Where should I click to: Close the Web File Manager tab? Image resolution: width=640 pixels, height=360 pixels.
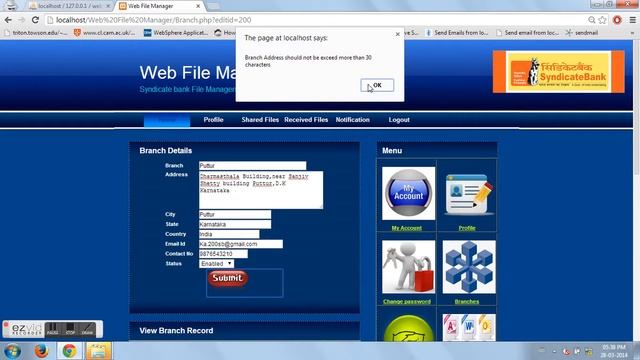pyautogui.click(x=198, y=6)
